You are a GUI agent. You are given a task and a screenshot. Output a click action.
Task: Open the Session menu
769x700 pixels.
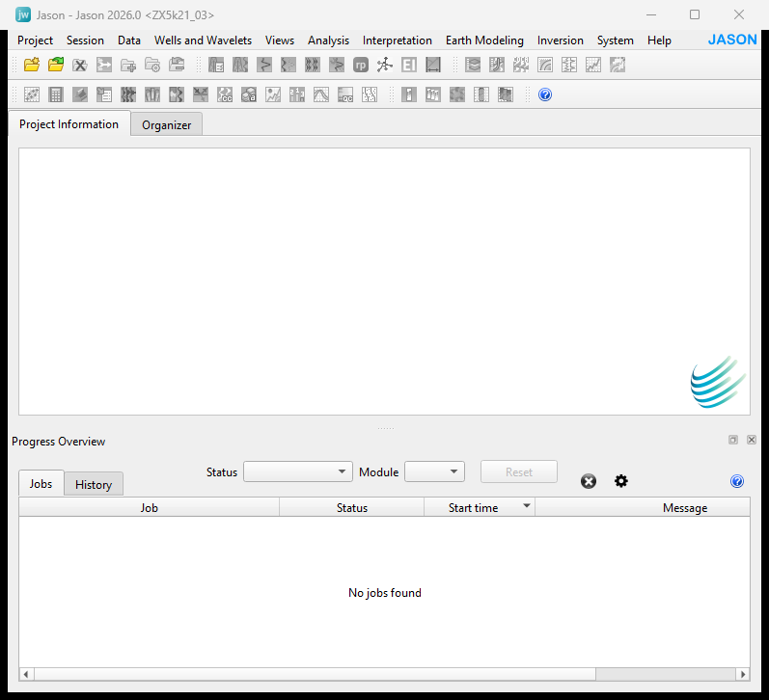(85, 40)
